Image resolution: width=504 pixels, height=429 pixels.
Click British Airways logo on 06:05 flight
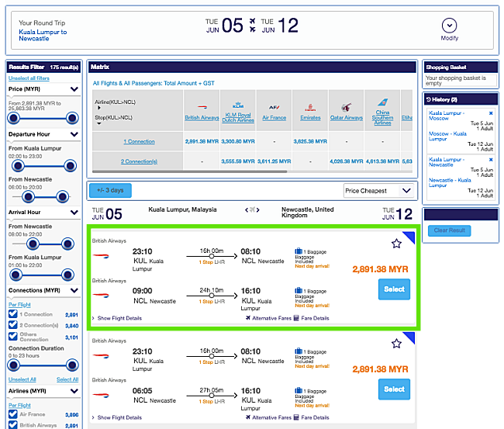pyautogui.click(x=101, y=395)
